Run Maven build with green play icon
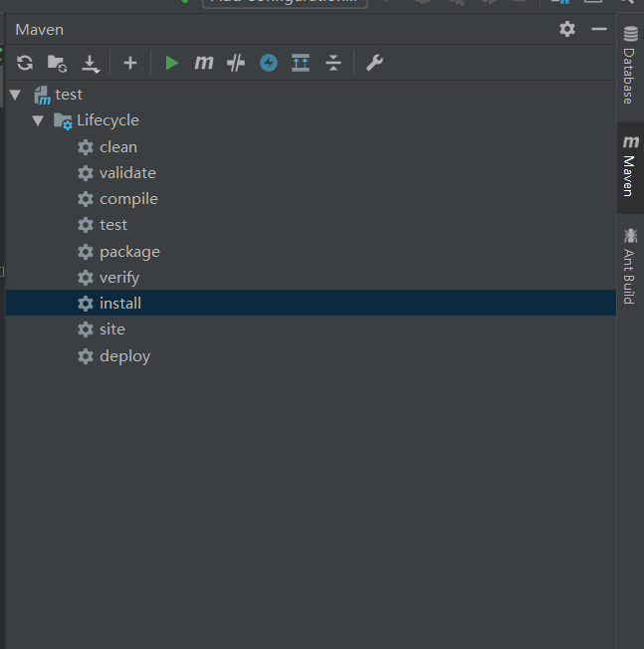Viewport: 644px width, 649px height. click(171, 63)
